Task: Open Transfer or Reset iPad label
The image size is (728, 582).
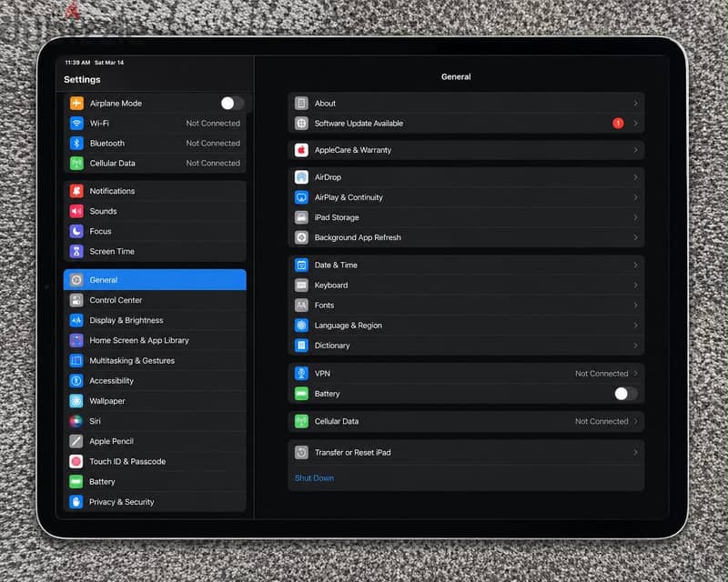Action: [352, 452]
